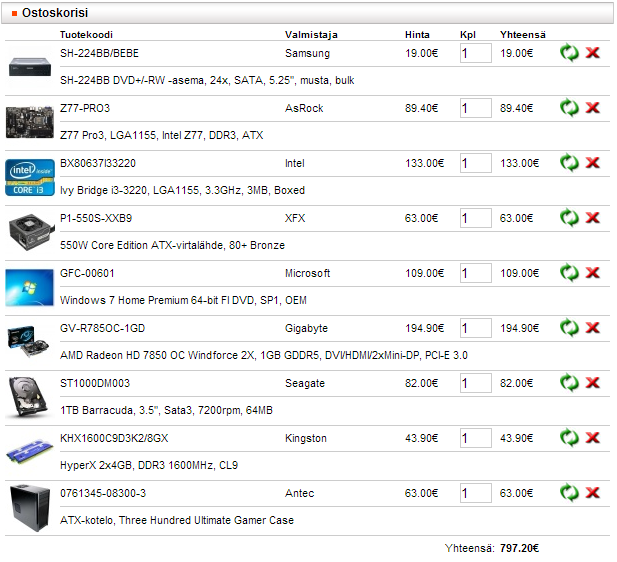The image size is (617, 562).
Task: Open XFX power supply thumbnail
Action: point(31,232)
